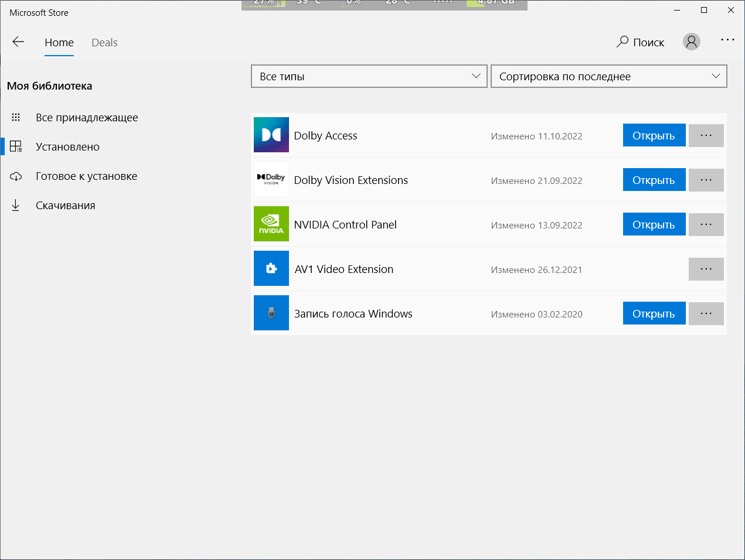This screenshot has width=745, height=560.
Task: Click the AV1 Video Extension title text
Action: point(344,269)
